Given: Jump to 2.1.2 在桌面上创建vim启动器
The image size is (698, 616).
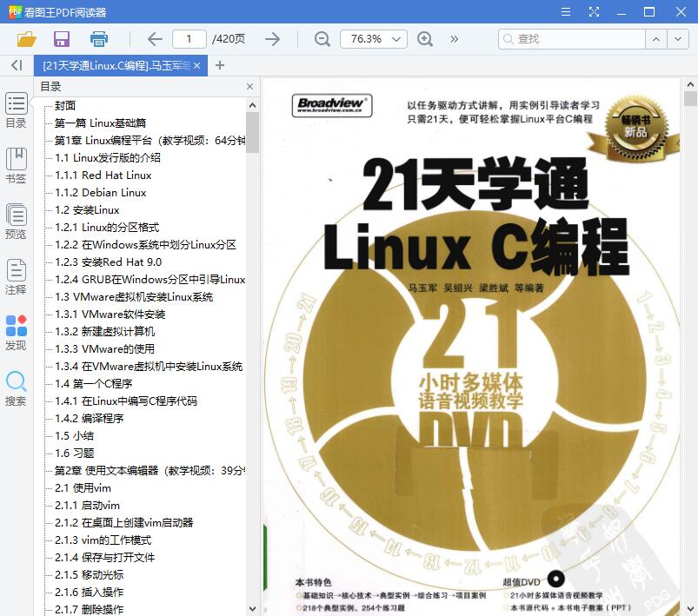Looking at the screenshot, I should [124, 522].
